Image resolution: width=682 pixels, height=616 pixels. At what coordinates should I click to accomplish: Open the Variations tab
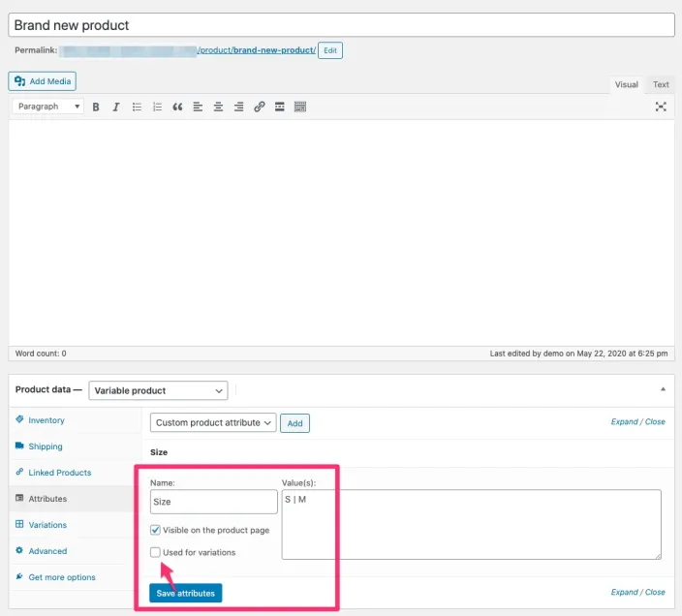click(47, 525)
